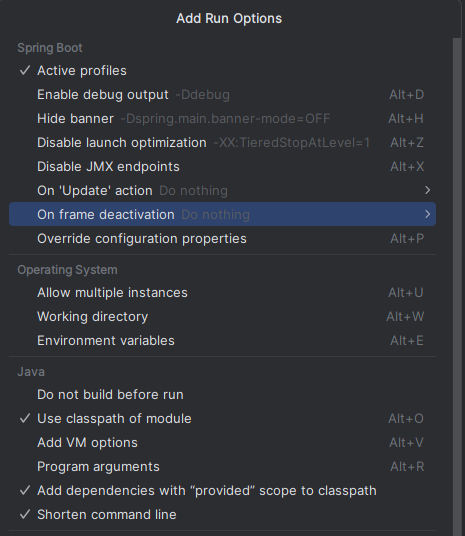The height and width of the screenshot is (536, 465).
Task: Choose Hide banner option
Action: [222, 119]
